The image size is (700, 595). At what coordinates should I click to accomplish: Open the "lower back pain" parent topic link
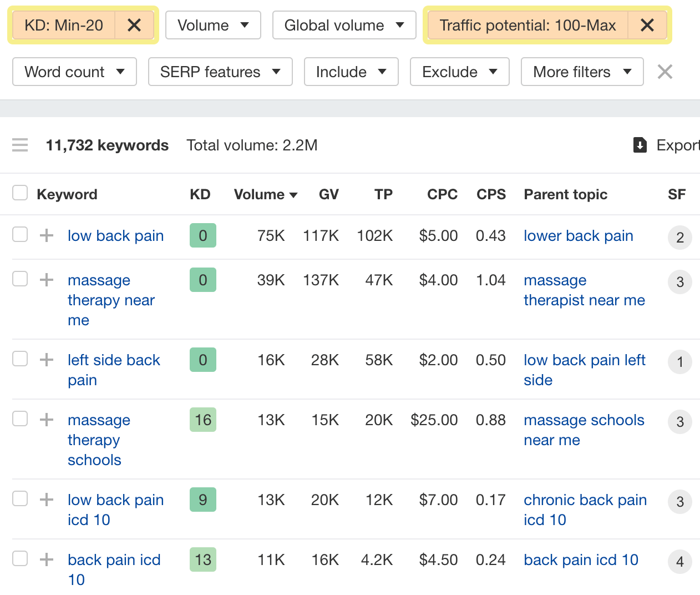578,235
